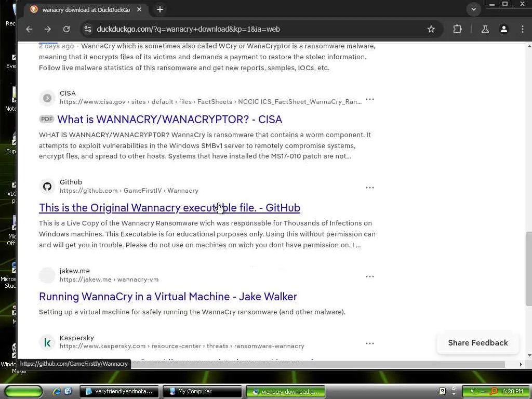Open the Chrome Labs flask icon

tap(485, 29)
